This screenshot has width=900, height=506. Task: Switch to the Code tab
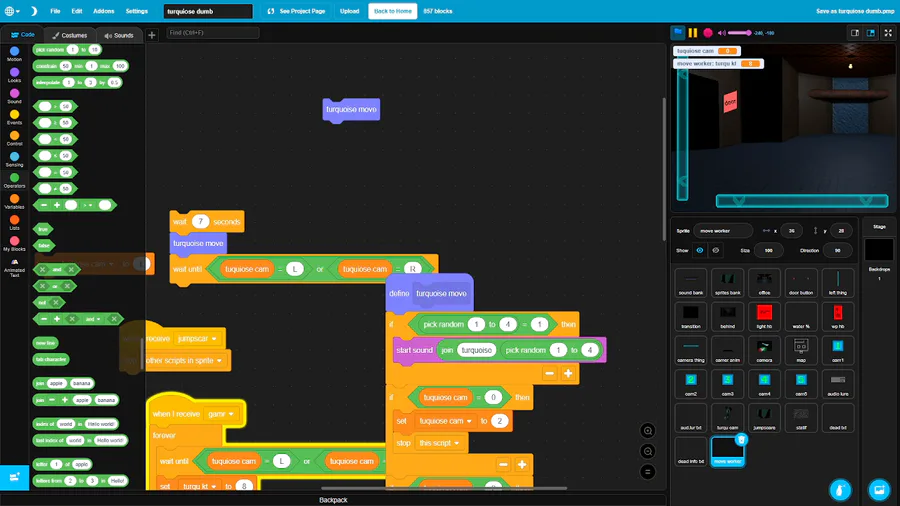pyautogui.click(x=23, y=34)
